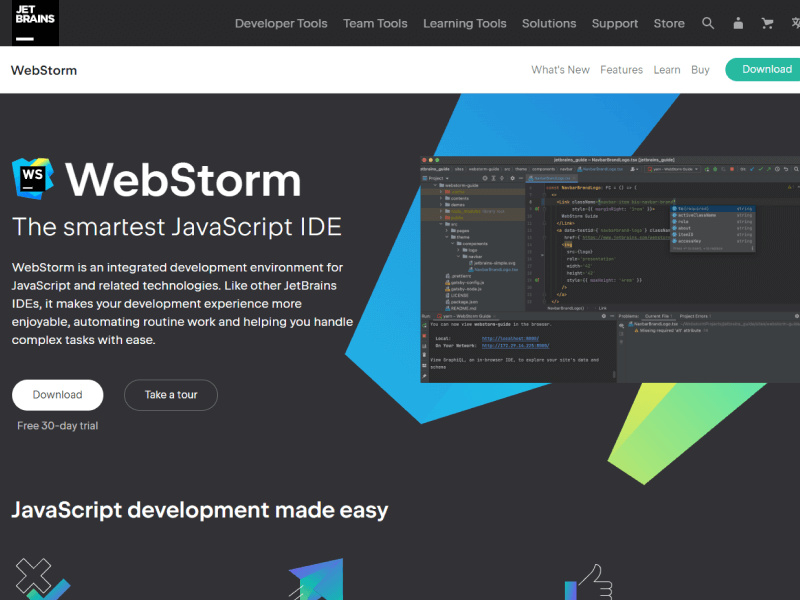Go to the Store menu item
This screenshot has height=600, width=800.
[669, 23]
